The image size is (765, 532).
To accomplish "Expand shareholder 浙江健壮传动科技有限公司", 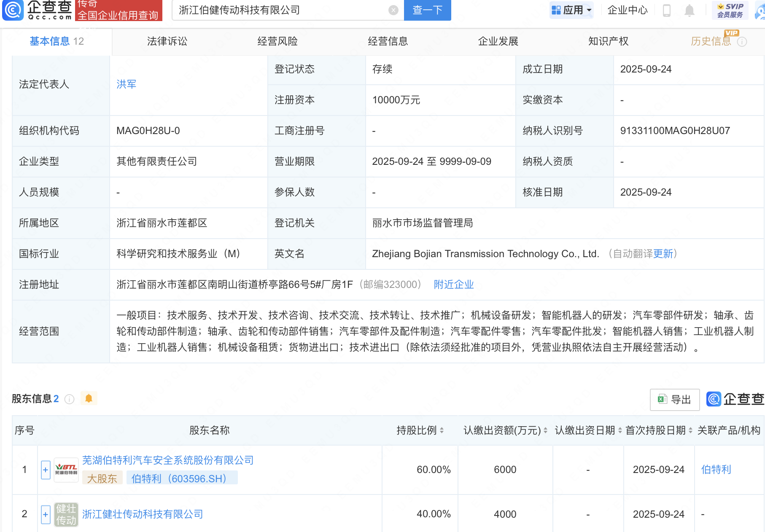I will click(x=45, y=514).
